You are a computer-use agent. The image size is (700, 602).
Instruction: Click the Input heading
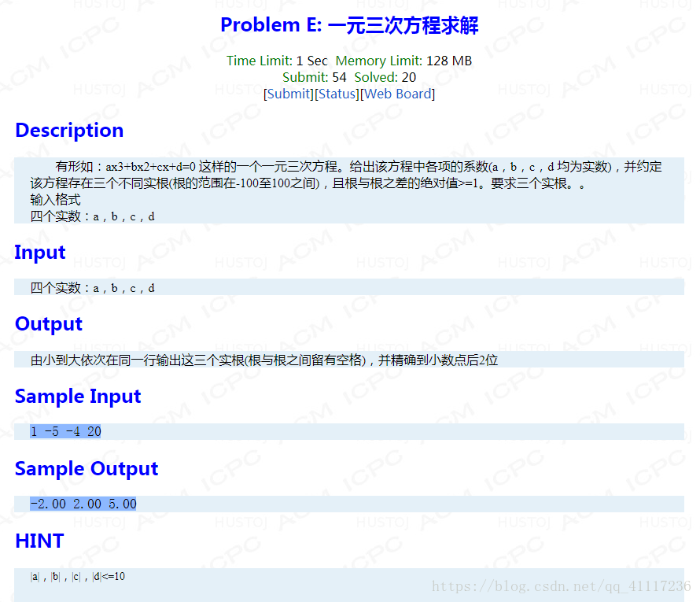point(40,253)
